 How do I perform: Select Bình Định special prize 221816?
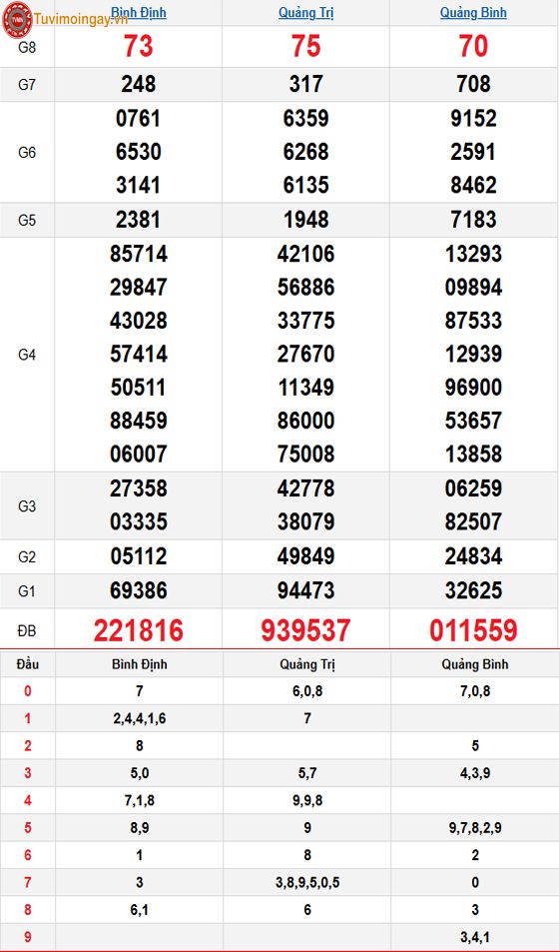point(139,630)
